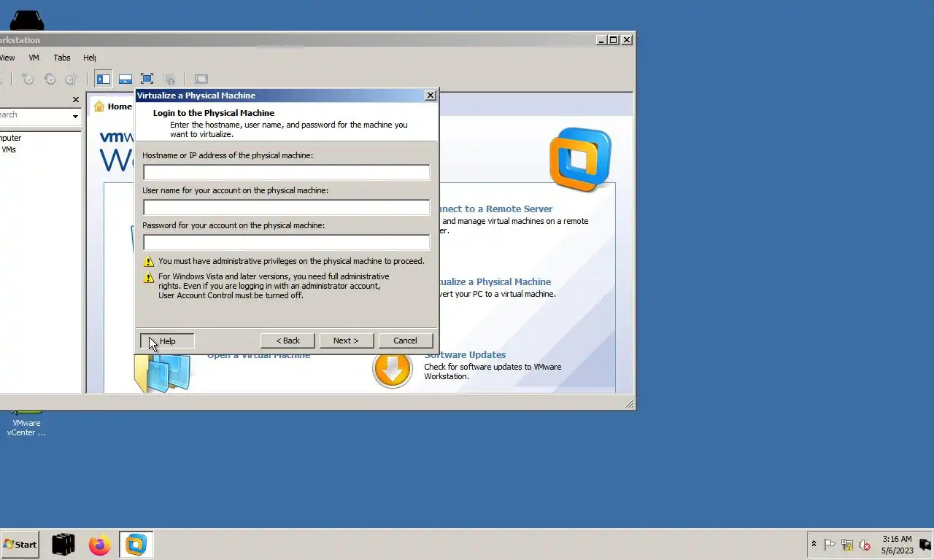Click the Software Updates link
Image resolution: width=934 pixels, height=560 pixels.
(465, 354)
